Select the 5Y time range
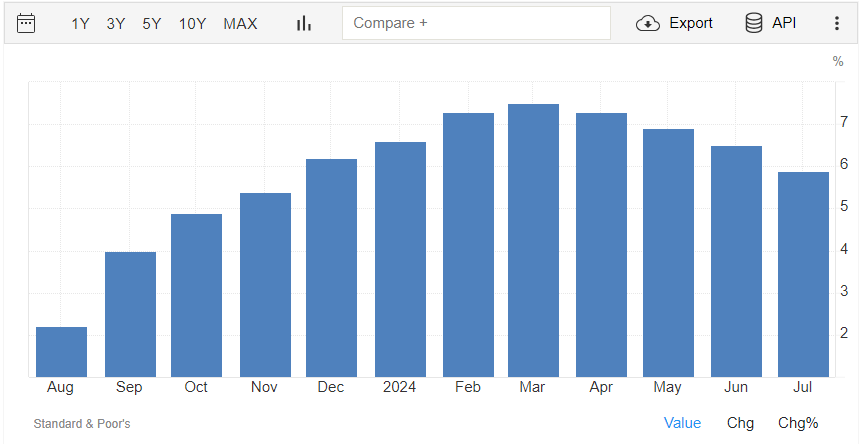 tap(152, 24)
